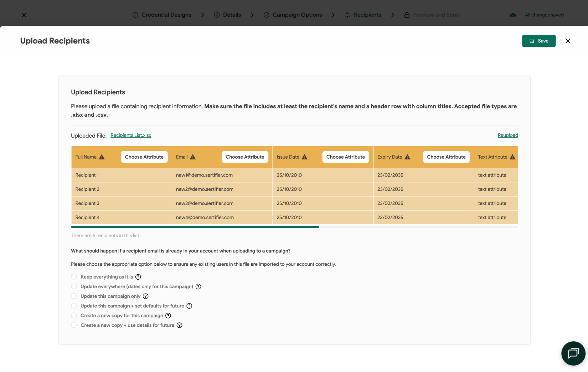
Task: Close the Upload Recipients panel
Action: (568, 41)
